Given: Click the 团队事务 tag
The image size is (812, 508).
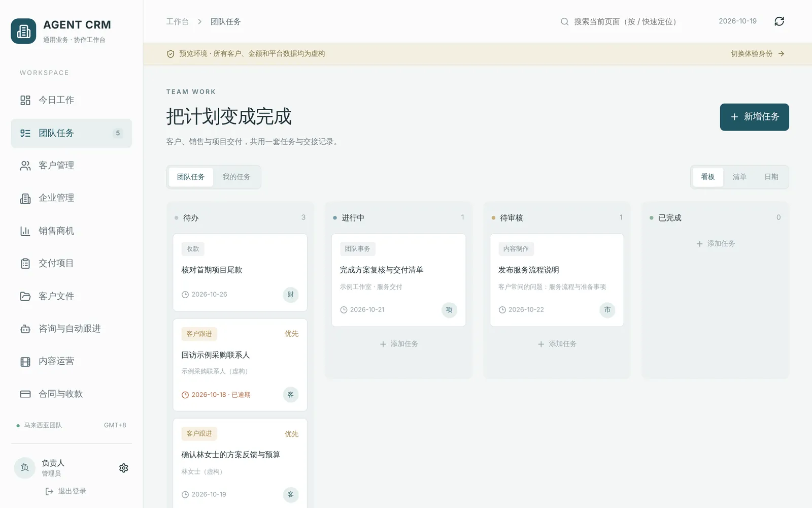Looking at the screenshot, I should [357, 249].
